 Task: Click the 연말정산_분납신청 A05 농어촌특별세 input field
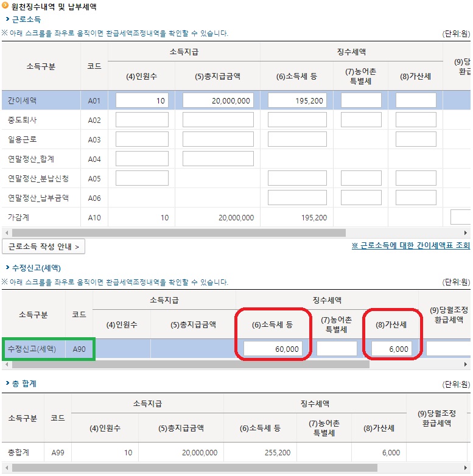click(361, 178)
